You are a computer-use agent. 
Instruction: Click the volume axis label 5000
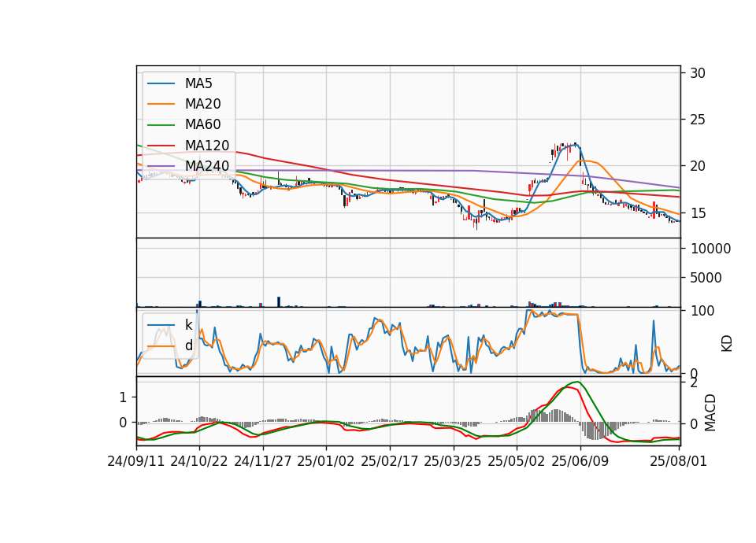706,278
